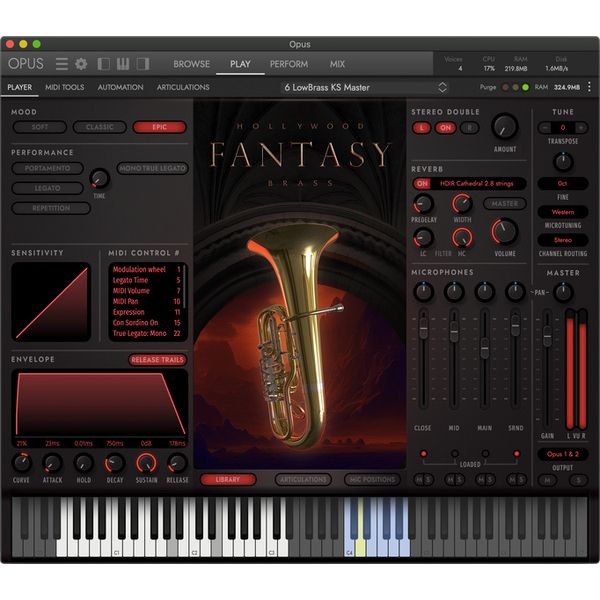Toggle Mid microphone loaded indicator
Image resolution: width=600 pixels, height=600 pixels.
coord(454,454)
